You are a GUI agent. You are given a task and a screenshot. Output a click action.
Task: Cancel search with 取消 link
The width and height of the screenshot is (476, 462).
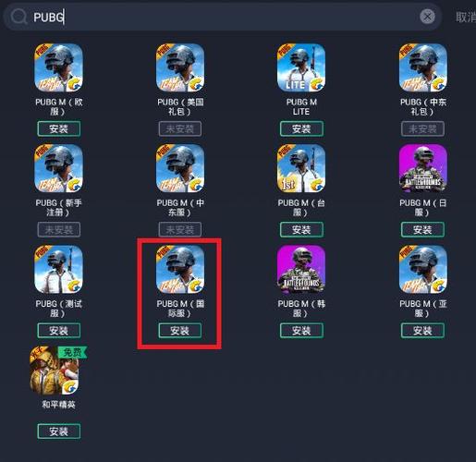pyautogui.click(x=466, y=18)
